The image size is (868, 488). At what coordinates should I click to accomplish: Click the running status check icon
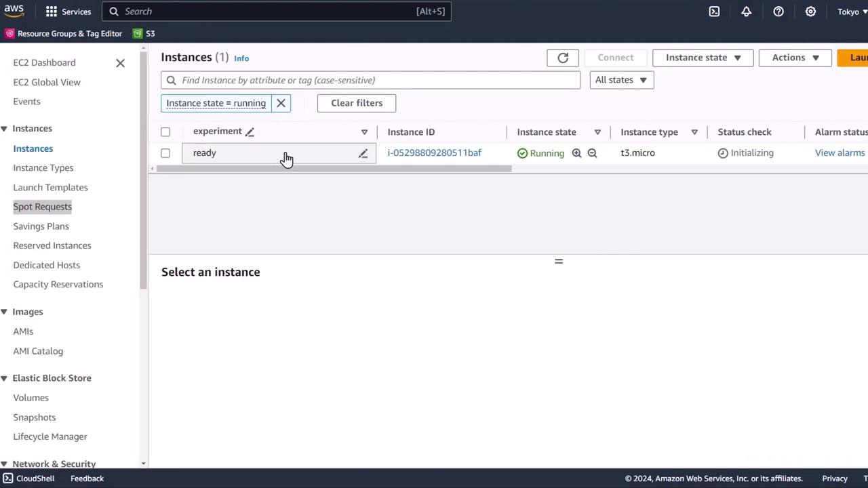(x=522, y=153)
